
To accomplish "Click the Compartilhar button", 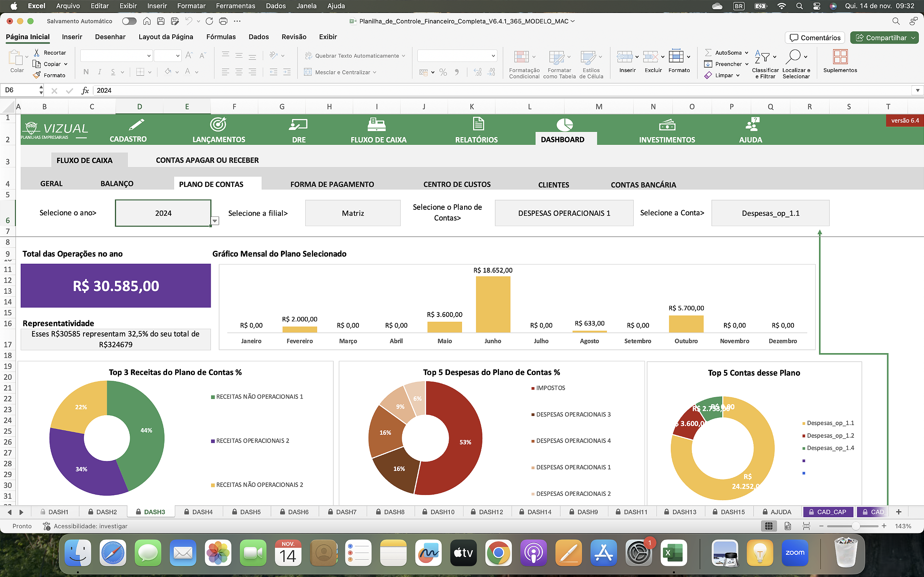I will tap(881, 38).
